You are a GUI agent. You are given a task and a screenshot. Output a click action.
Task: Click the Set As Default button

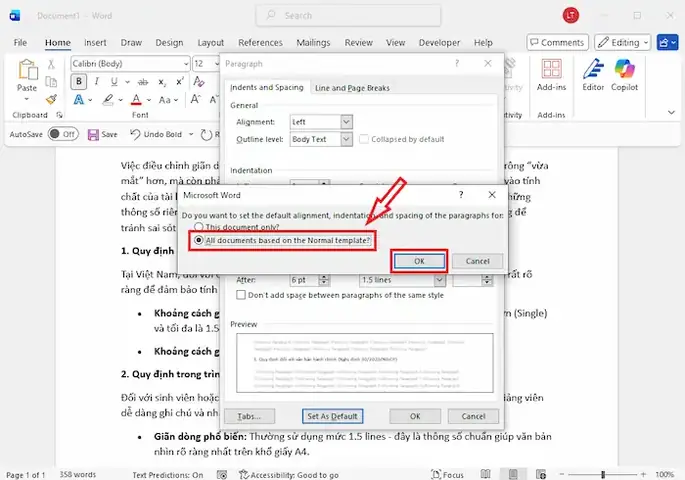click(332, 416)
